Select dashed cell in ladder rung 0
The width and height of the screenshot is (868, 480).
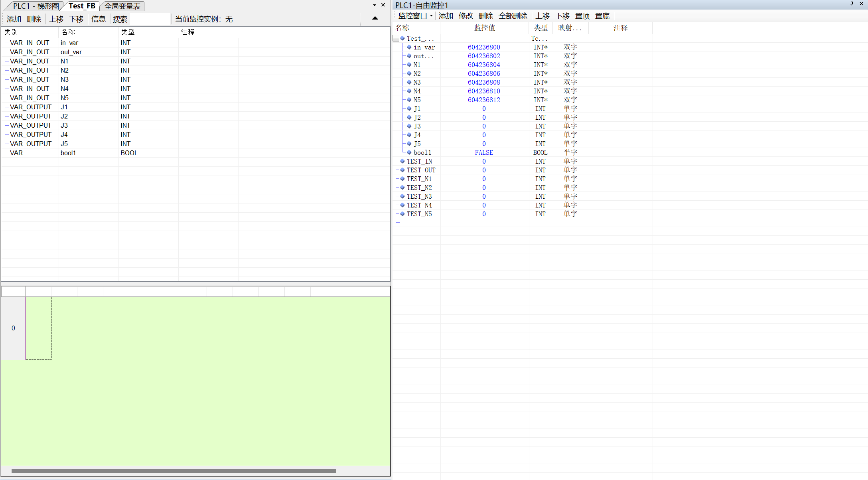[x=39, y=328]
